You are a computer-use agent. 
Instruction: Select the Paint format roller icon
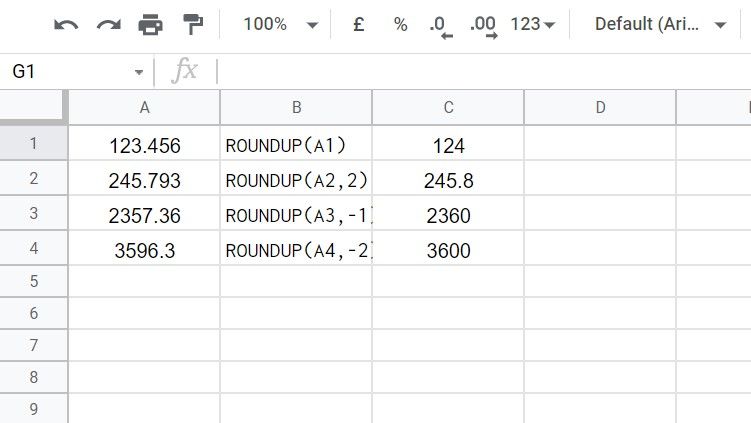tap(192, 25)
